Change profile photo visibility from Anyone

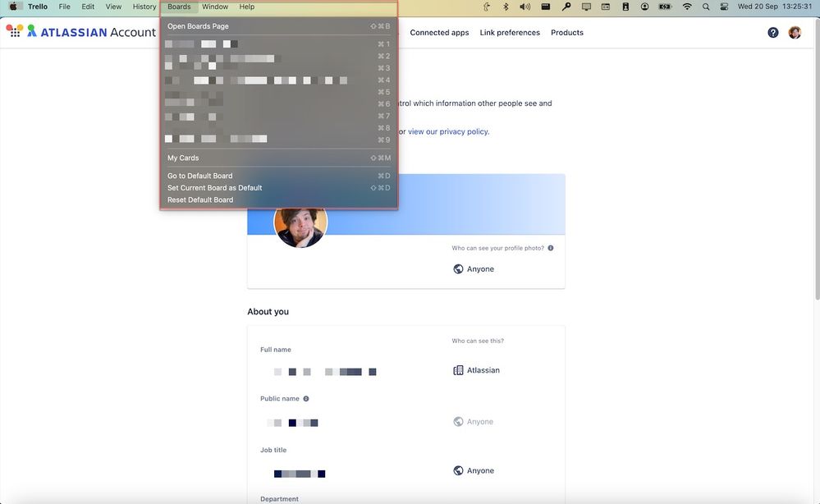[474, 268]
